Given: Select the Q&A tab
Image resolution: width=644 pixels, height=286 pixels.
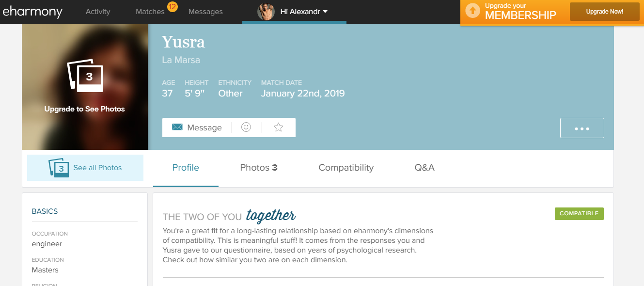Looking at the screenshot, I should pyautogui.click(x=424, y=168).
